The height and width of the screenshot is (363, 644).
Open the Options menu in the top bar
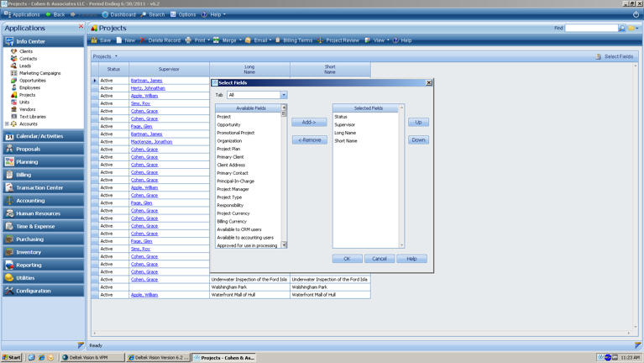(183, 14)
